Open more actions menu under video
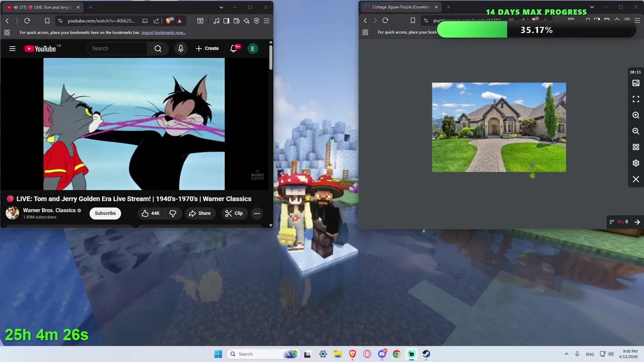 click(x=257, y=213)
